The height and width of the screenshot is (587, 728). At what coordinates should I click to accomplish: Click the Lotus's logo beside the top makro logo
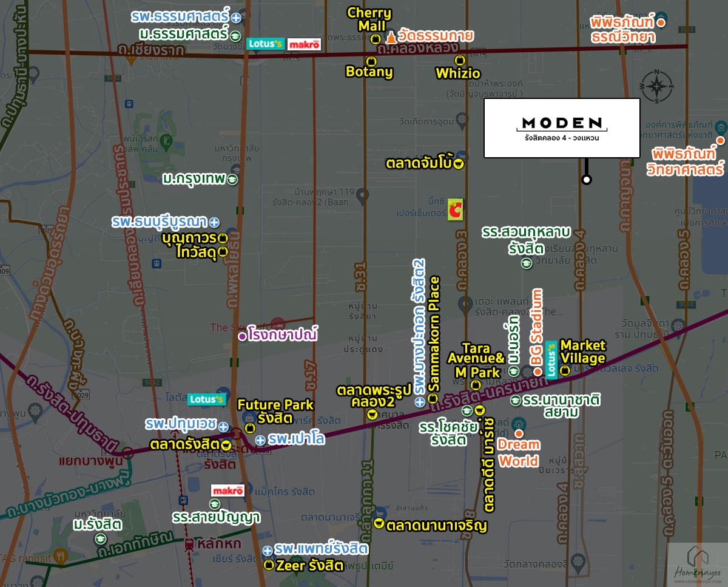pos(265,44)
